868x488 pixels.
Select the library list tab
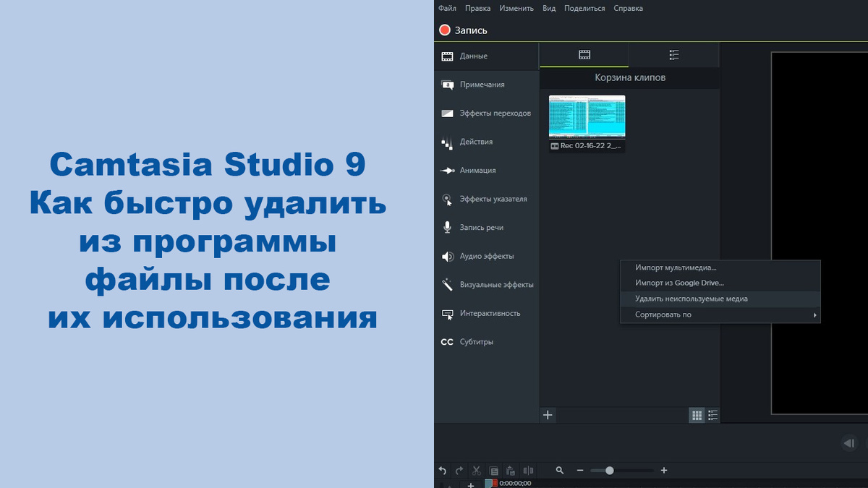(x=673, y=55)
